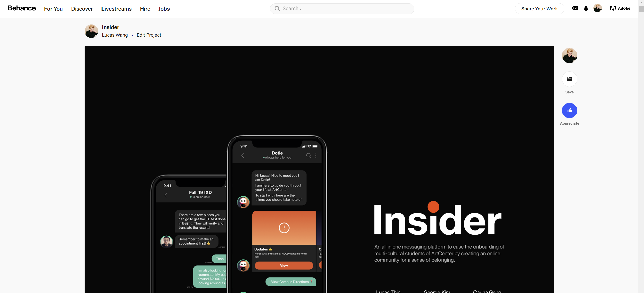Click the Discover menu item
Screen dimensions: 644x293
tap(82, 8)
